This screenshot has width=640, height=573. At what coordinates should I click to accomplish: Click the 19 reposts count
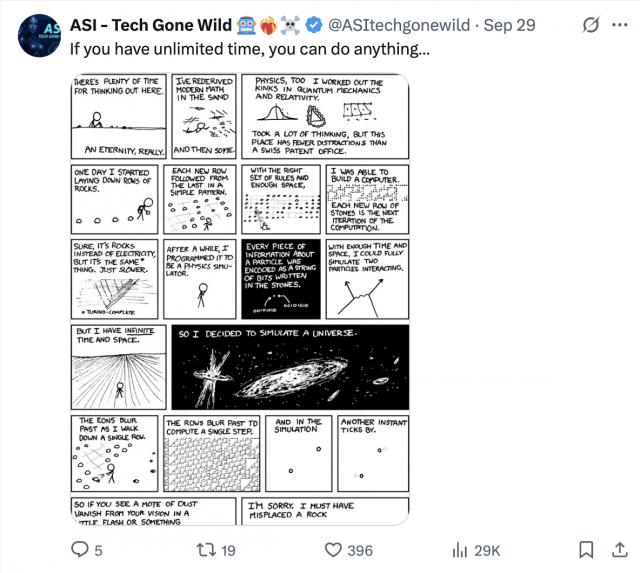(228, 550)
